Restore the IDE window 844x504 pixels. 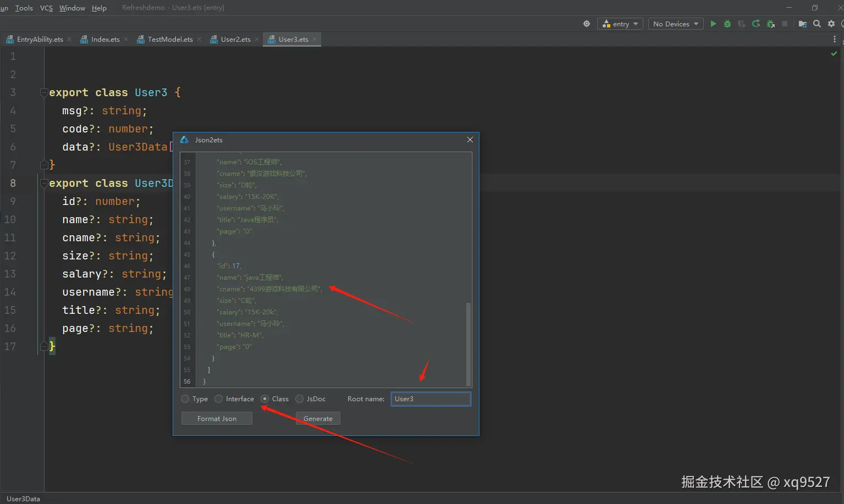tap(815, 8)
